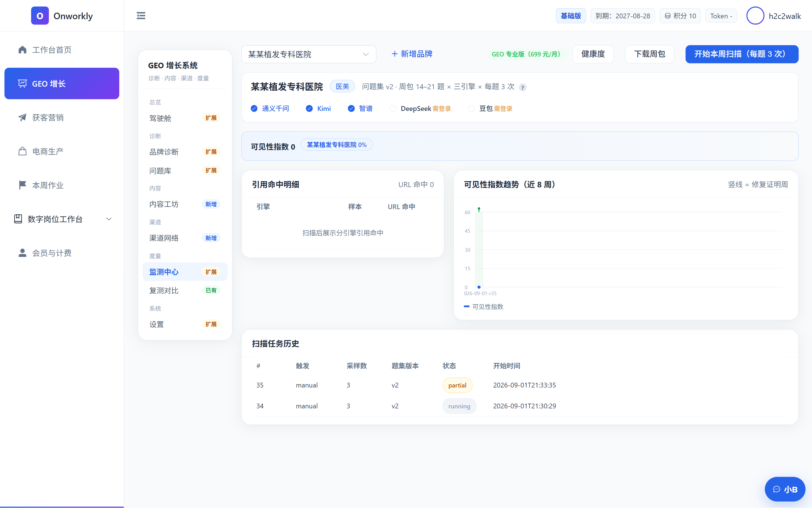Uncheck the 智谱 engine checkbox

[x=351, y=109]
